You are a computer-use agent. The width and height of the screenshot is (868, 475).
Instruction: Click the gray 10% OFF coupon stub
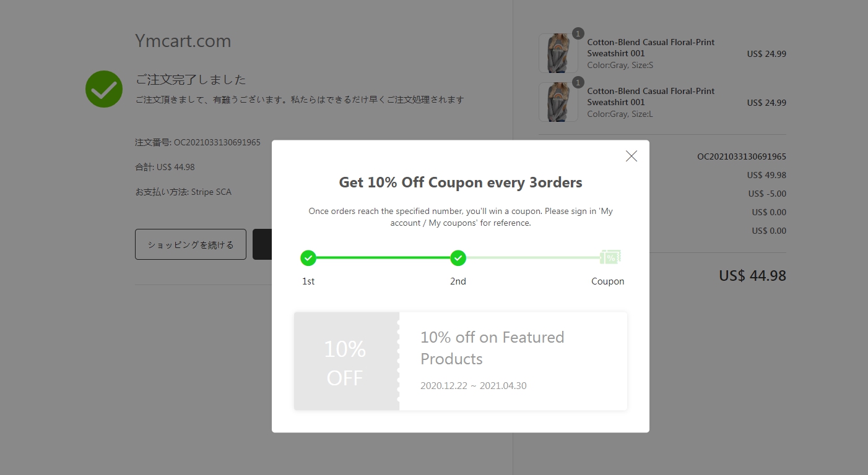345,361
